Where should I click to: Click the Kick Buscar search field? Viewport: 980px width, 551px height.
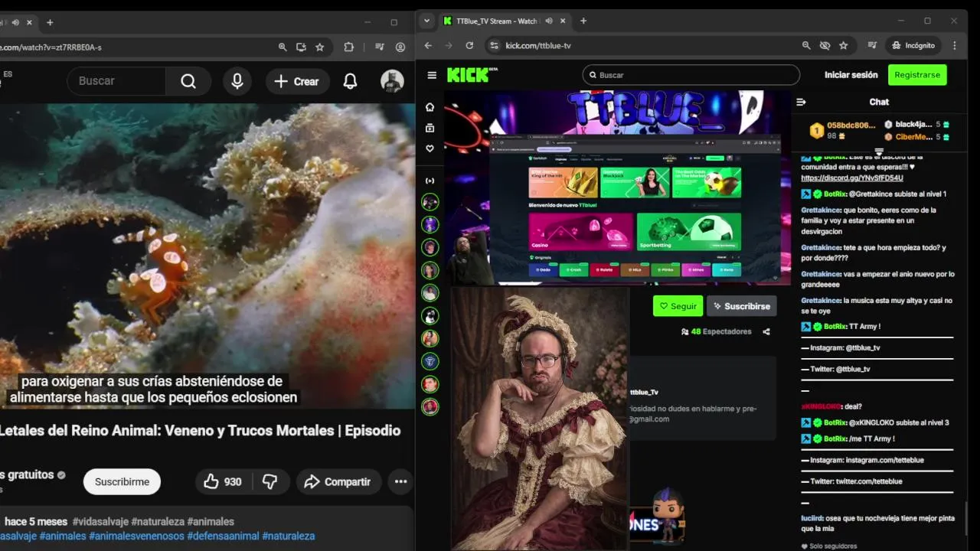(691, 75)
